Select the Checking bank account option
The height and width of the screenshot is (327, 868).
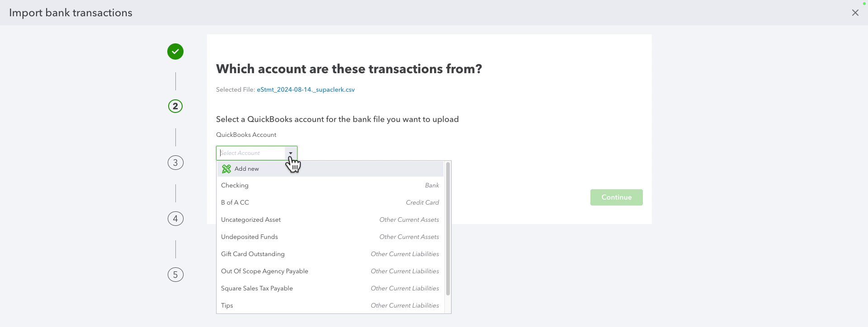tap(330, 186)
